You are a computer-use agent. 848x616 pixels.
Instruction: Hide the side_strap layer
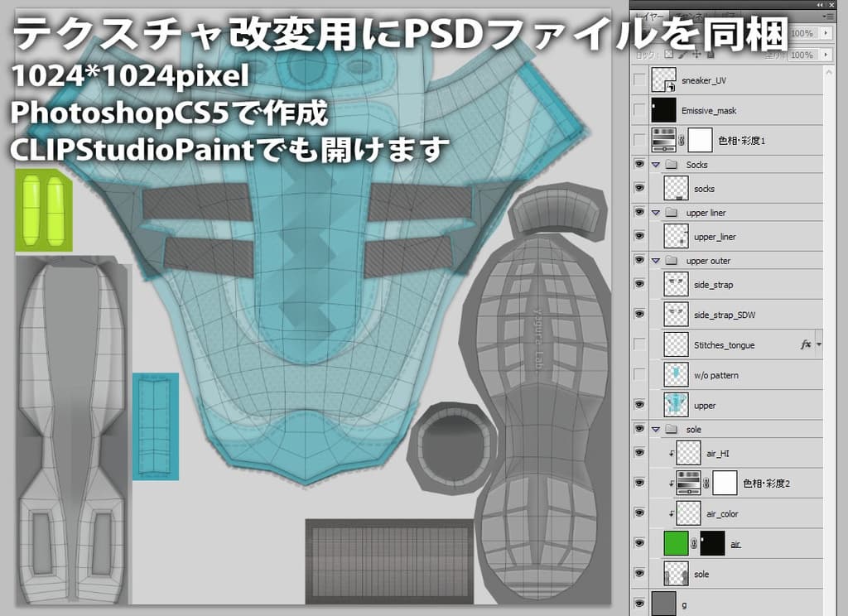(x=638, y=284)
